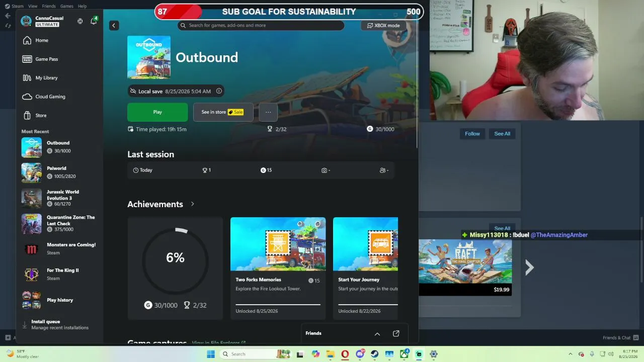
Task: Open the Steam menu in Steam window
Action: click(x=18, y=6)
